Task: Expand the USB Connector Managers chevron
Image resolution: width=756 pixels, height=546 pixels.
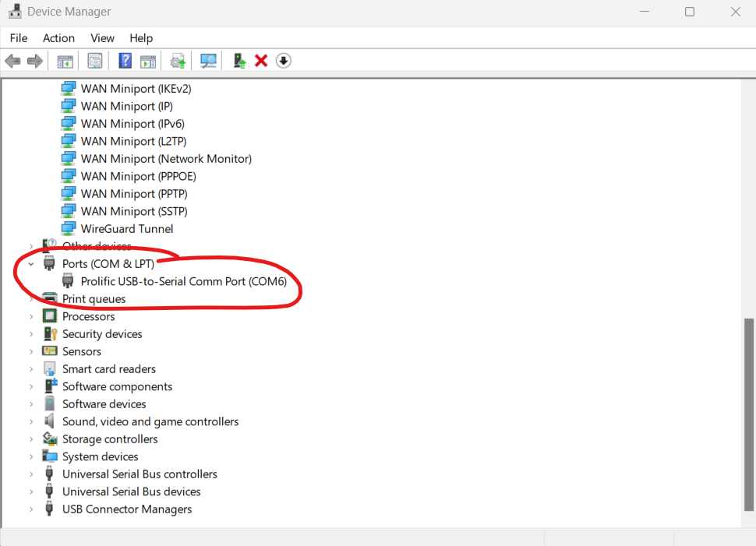Action: 31,509
